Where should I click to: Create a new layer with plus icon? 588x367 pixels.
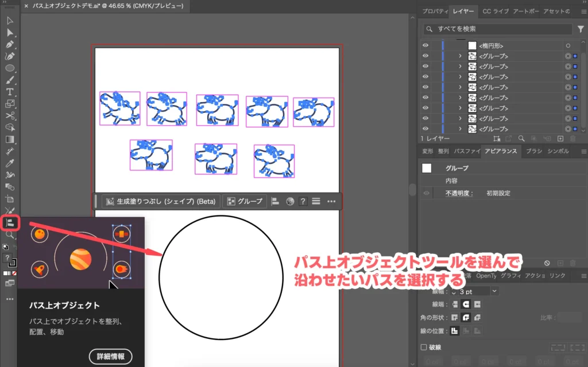tap(560, 138)
